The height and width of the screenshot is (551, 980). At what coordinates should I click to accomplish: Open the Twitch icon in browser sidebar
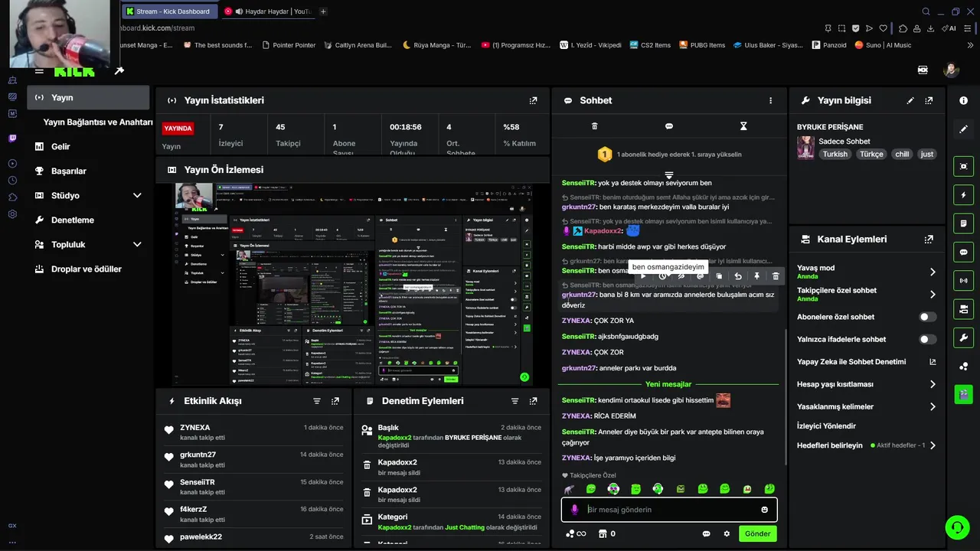(12, 139)
